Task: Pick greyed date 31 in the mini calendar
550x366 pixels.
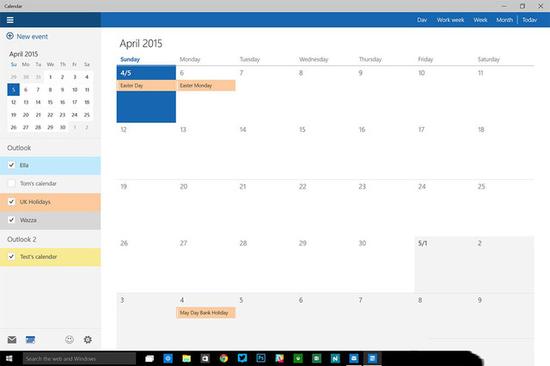Action: [x=38, y=77]
